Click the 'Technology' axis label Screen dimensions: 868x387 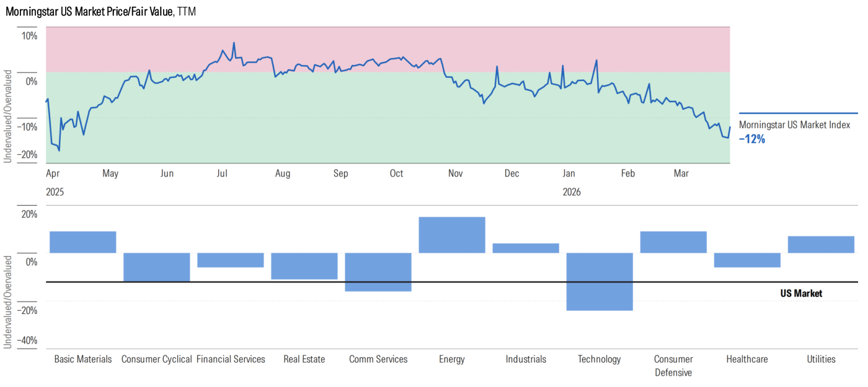coord(600,359)
